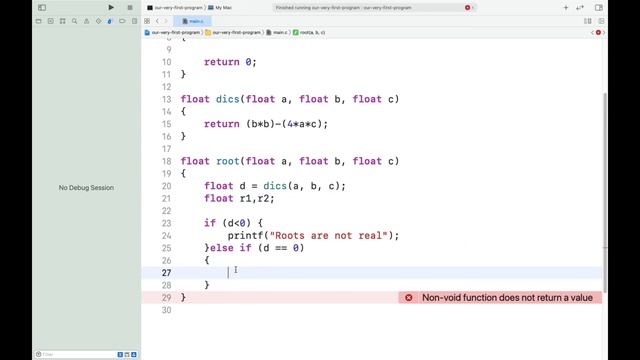Viewport: 640px width, 360px height.
Task: Open our-very-first-program folder breadcrumb
Action: click(233, 32)
